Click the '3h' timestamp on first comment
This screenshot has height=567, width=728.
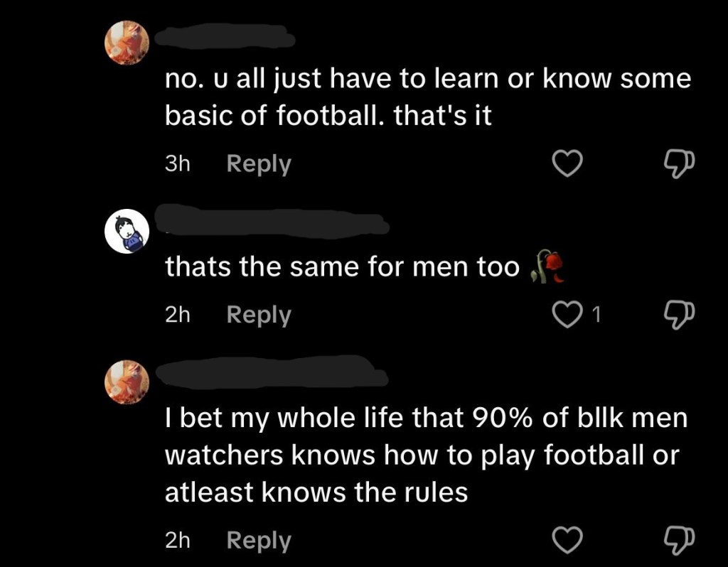(x=177, y=164)
